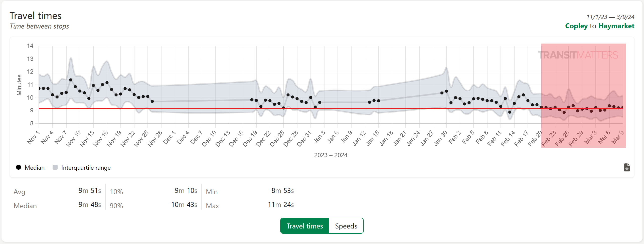The width and height of the screenshot is (644, 244).
Task: Click the Haymarket station name
Action: (616, 26)
